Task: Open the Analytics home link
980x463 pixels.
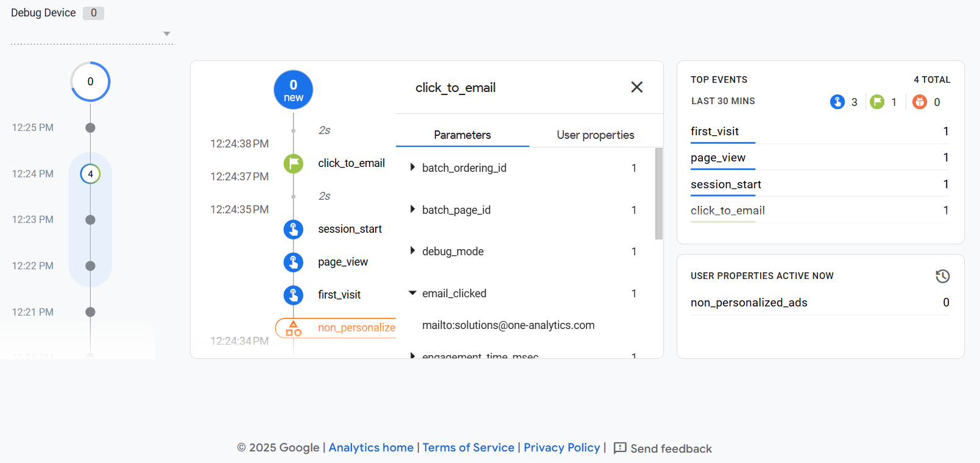Action: click(371, 448)
